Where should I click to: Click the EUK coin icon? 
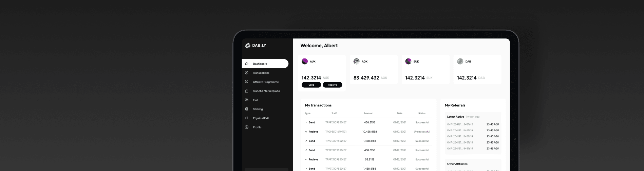coord(408,62)
